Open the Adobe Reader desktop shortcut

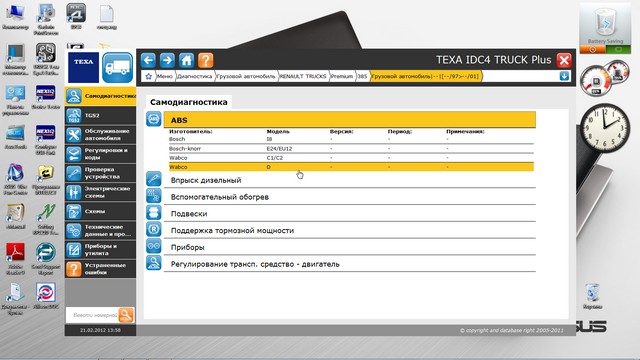[16, 257]
